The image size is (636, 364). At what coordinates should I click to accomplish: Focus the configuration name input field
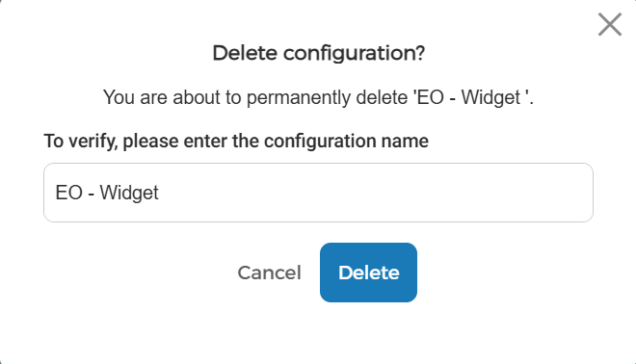(x=318, y=193)
